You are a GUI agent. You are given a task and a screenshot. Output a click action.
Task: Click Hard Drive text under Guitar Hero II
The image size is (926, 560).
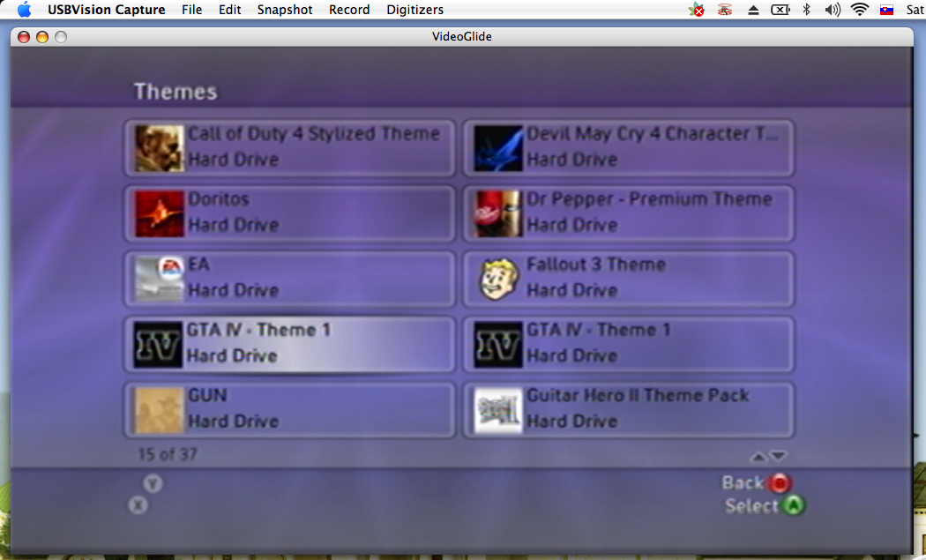coord(572,422)
